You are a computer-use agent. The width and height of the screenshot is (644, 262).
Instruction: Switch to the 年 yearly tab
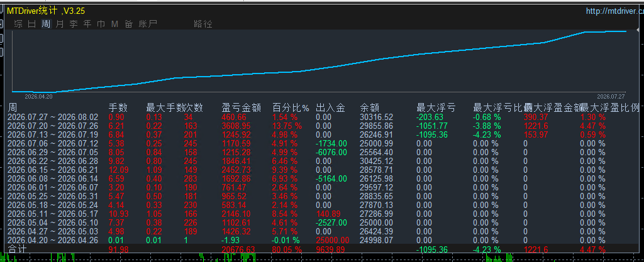pyautogui.click(x=87, y=24)
